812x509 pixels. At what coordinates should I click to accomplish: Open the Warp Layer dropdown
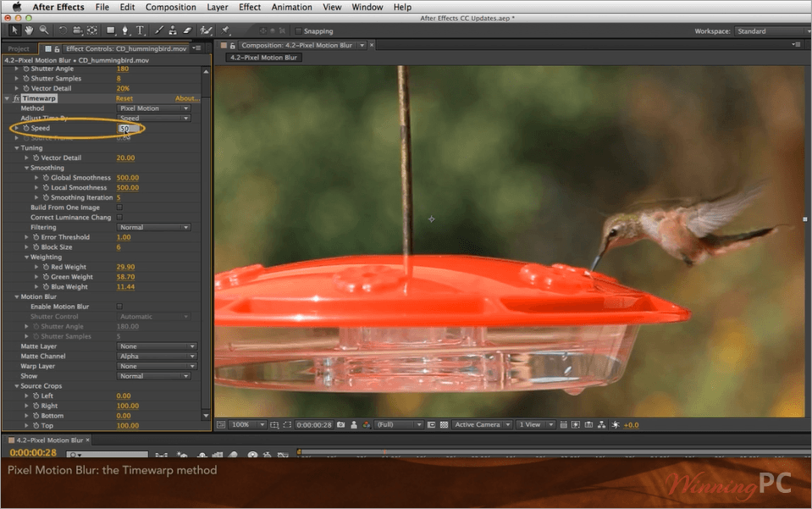coord(157,366)
